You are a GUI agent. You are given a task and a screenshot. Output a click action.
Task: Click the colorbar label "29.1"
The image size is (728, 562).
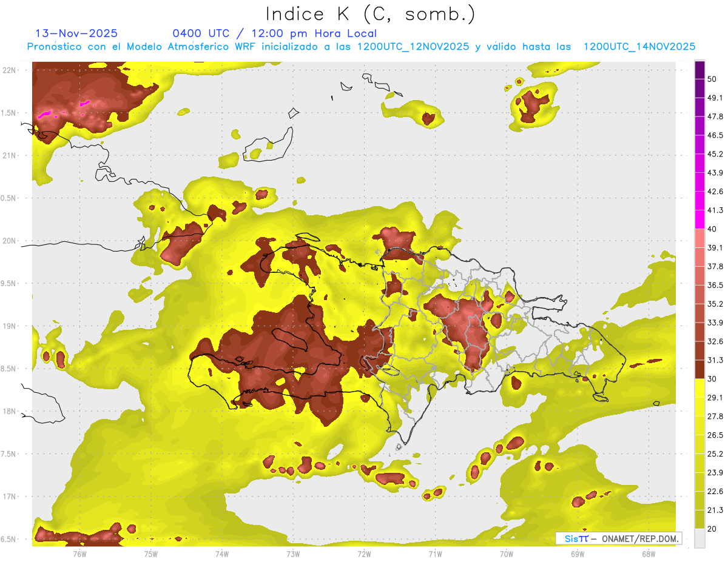(715, 397)
